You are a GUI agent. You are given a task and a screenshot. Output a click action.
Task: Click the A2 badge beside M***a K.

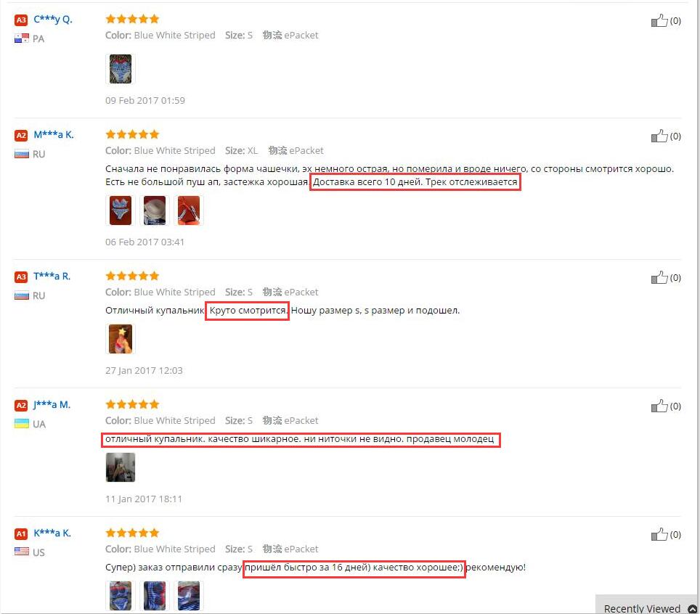[x=21, y=136]
